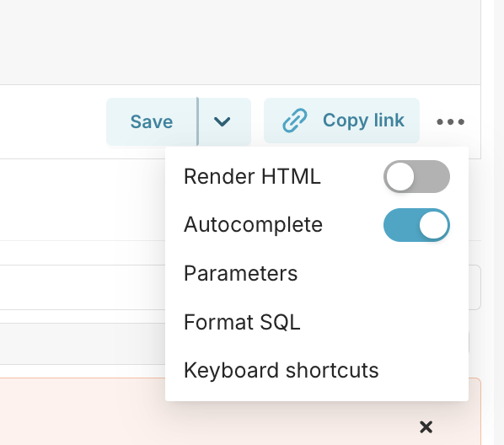Screen dimensions: 504x445
Task: Click the Save button
Action: pos(152,122)
